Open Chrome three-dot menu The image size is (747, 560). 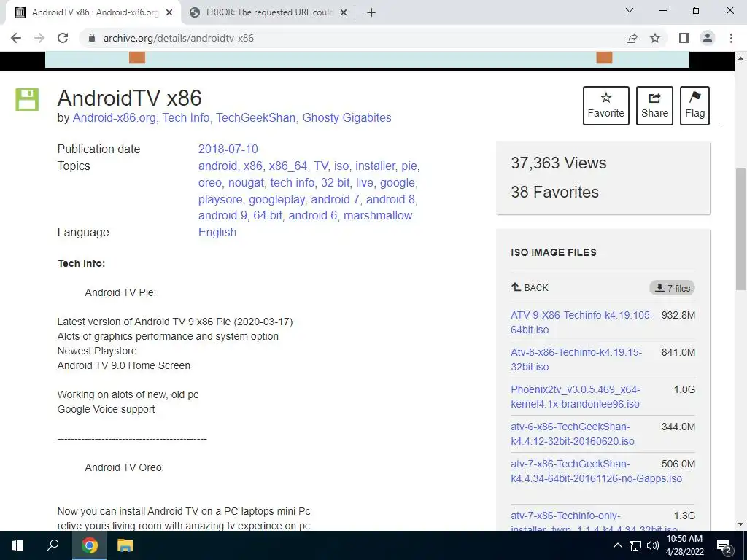[731, 38]
